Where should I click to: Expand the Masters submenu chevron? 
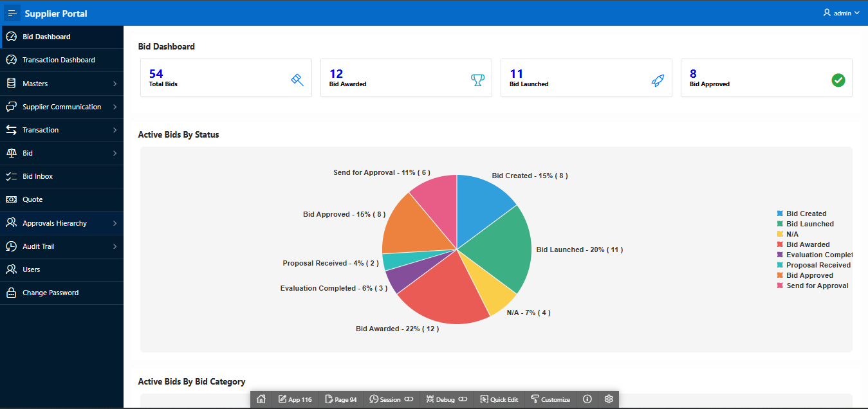pos(115,84)
